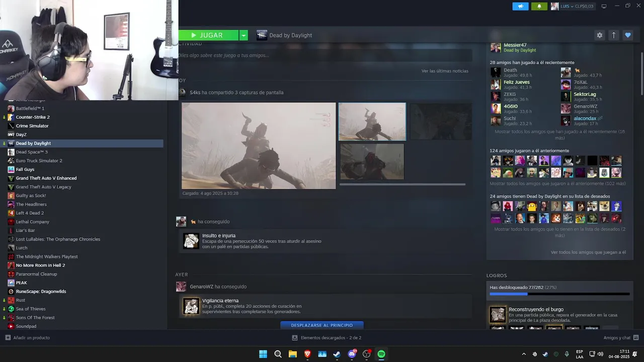Viewport: 644px width, 362px height.
Task: Click the Lethal Company game icon
Action: 11,222
